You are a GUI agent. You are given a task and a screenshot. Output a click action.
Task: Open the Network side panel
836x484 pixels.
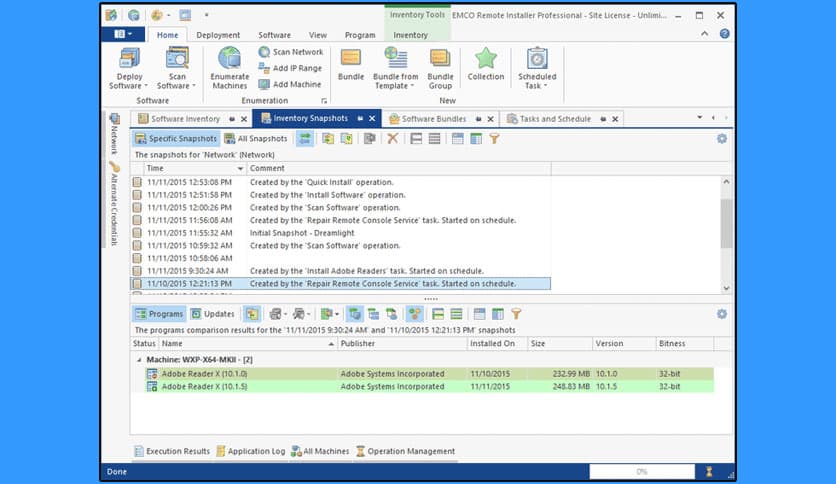(x=114, y=134)
